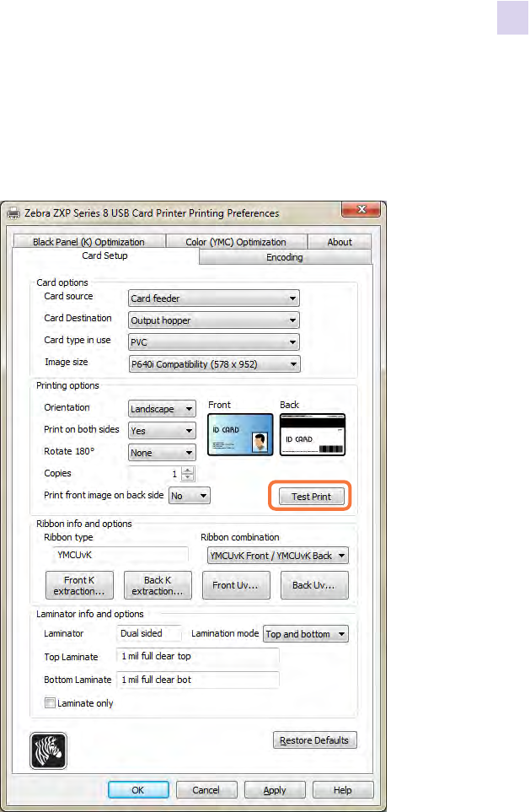Switch to Black Panel (K) Optimization tab

click(x=88, y=242)
